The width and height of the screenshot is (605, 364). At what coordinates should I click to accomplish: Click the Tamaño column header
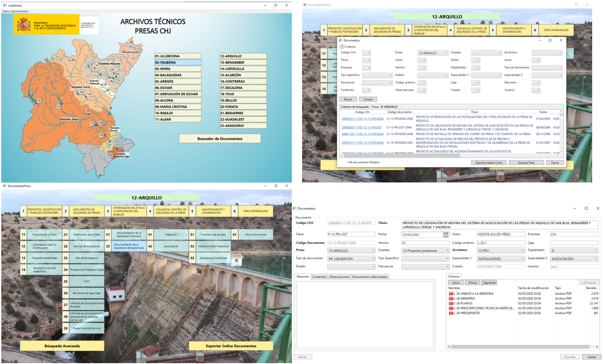pos(591,288)
